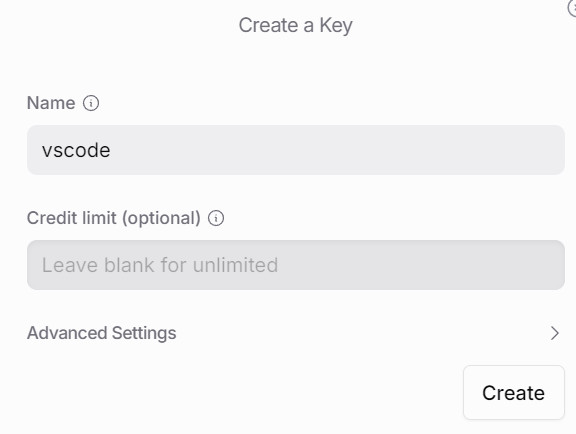Dismiss the dialog using the top-right icon
Screen dimensions: 576x434
[x=572, y=8]
